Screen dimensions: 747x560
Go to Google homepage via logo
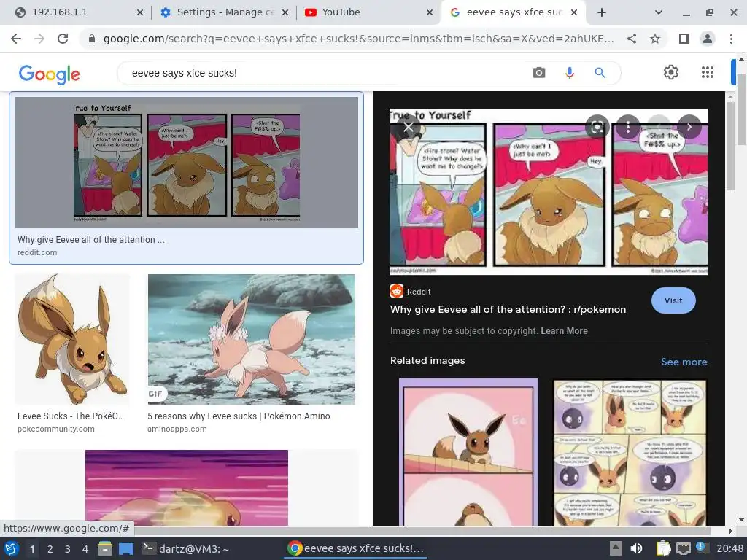[x=50, y=74]
